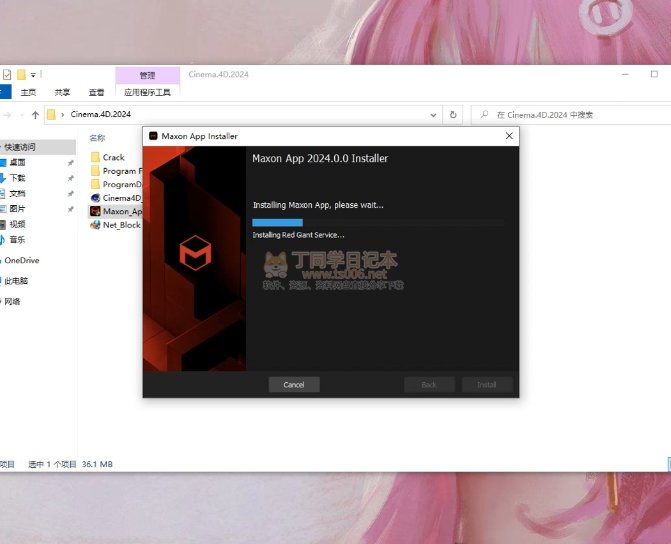The width and height of the screenshot is (671, 544).
Task: Click the installer progress bar
Action: pos(378,223)
